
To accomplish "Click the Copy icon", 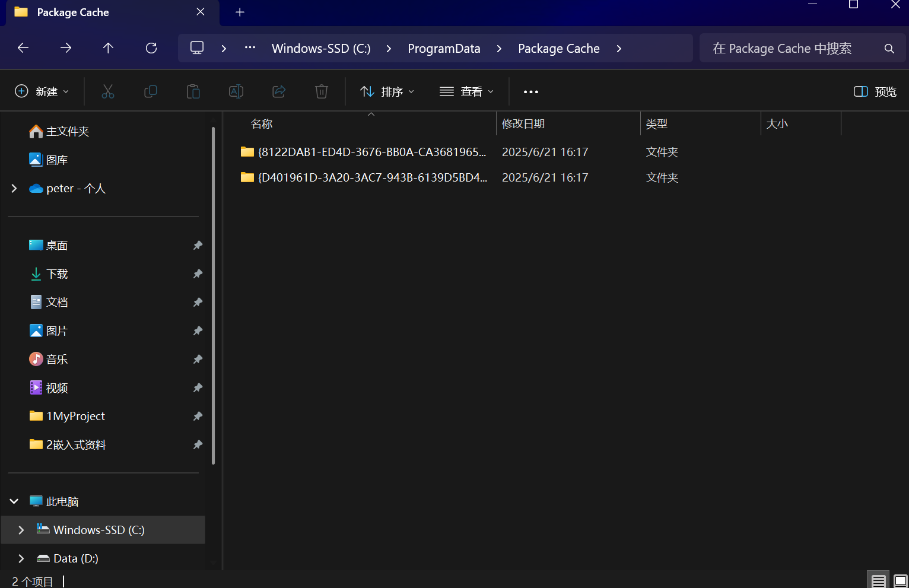I will (150, 91).
